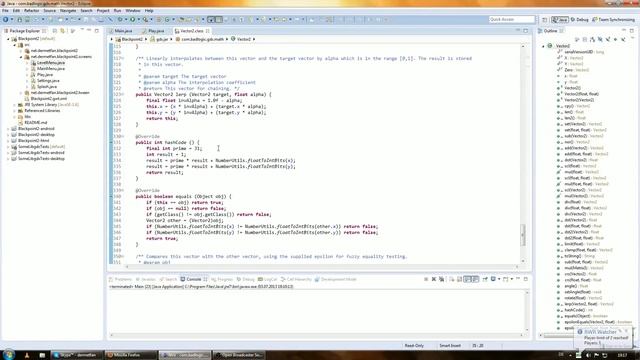Select Settings.java in Package Explorer
Image resolution: width=640 pixels, height=360 pixels.
pyautogui.click(x=48, y=81)
